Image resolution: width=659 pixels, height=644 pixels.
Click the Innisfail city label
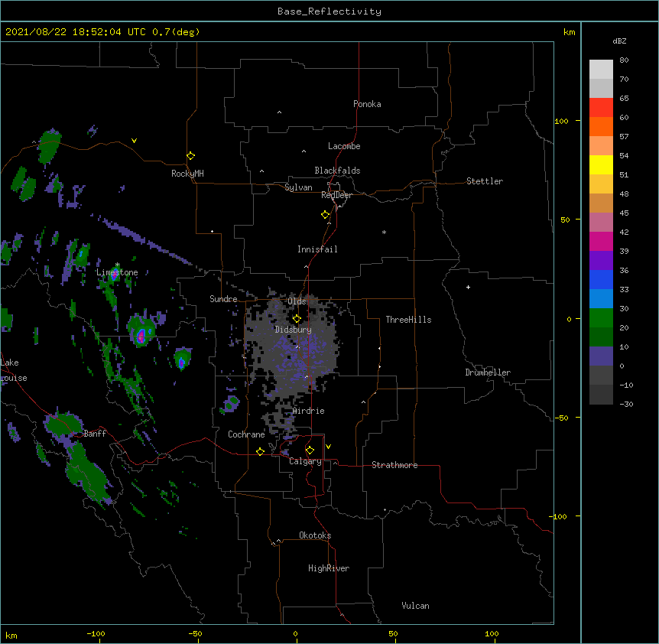pyautogui.click(x=317, y=249)
